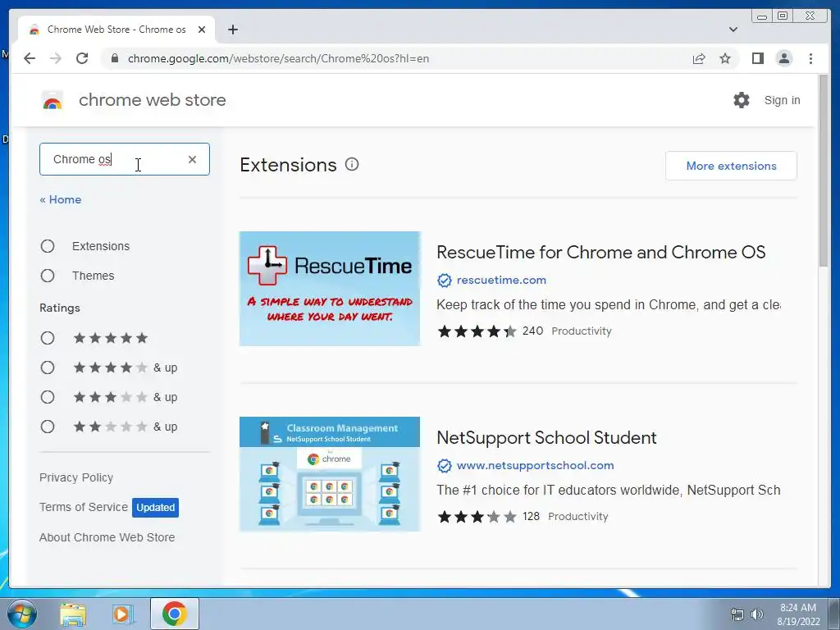
Task: Click the verified badge beside rescuetime.com
Action: pyautogui.click(x=444, y=281)
